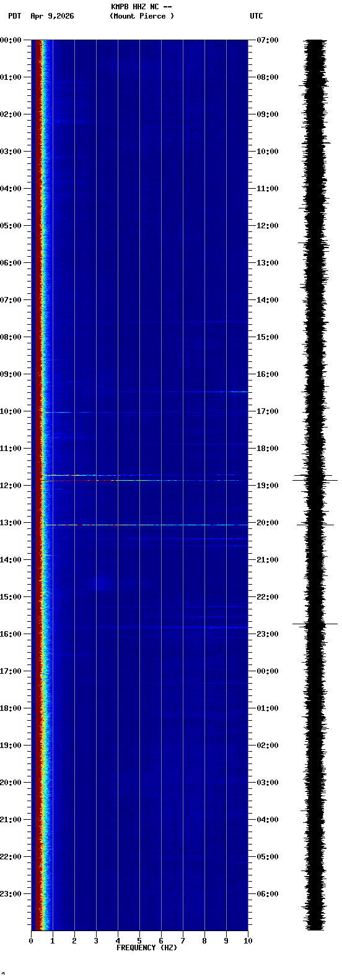
Task: Click the PDT time label '23:00'
Action: (11, 894)
